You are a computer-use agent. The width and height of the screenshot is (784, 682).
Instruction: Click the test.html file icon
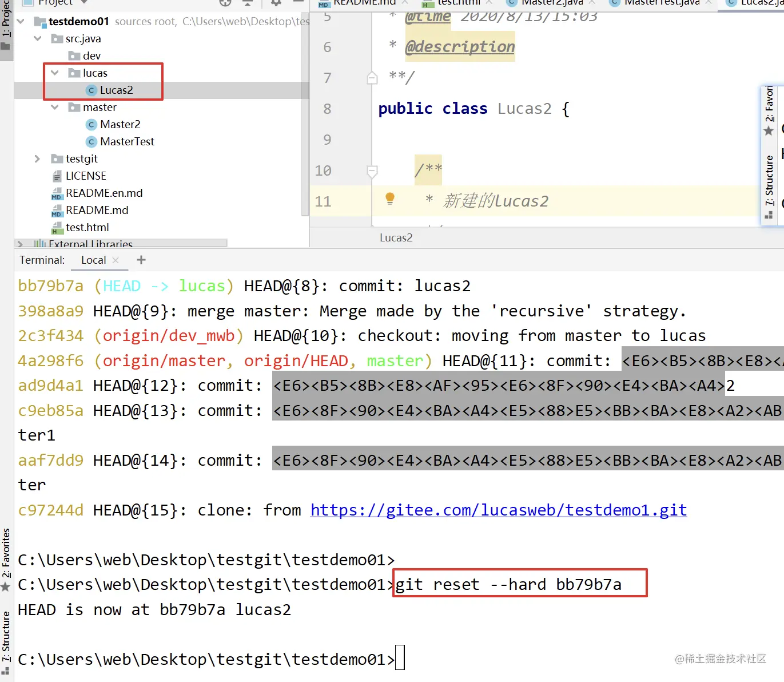coord(57,228)
